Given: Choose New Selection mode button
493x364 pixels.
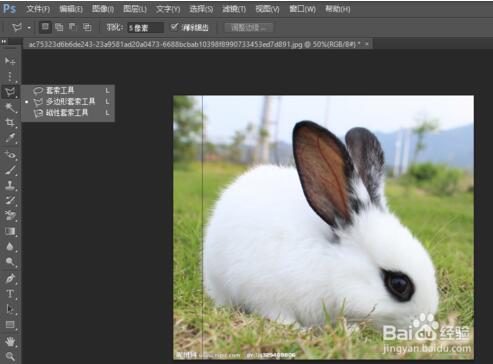Looking at the screenshot, I should [x=45, y=27].
